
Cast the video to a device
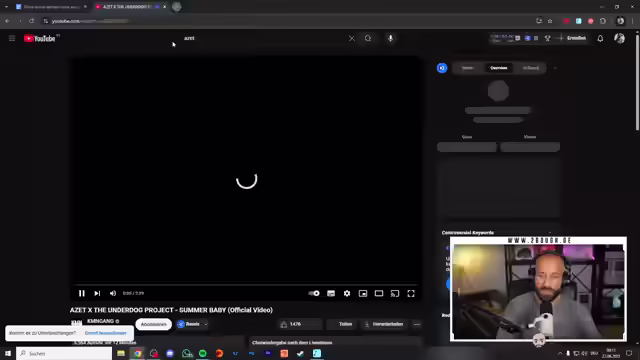[395, 293]
